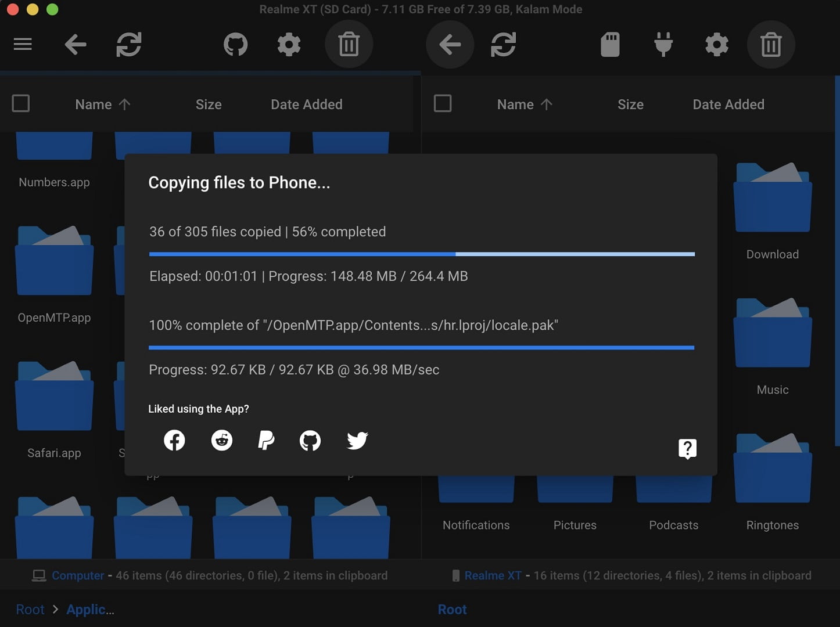Screen dimensions: 840x627
Task: Open the Reddit icon in dialog
Action: 222,441
